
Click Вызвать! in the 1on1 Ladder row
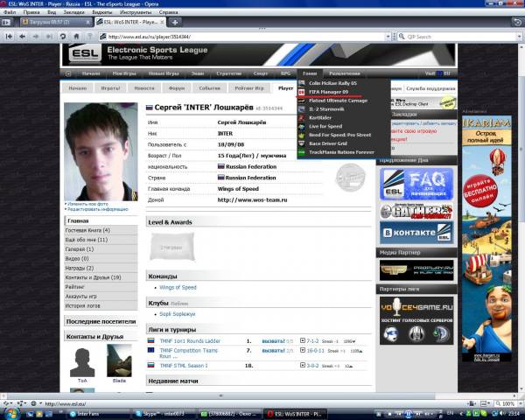click(x=273, y=341)
